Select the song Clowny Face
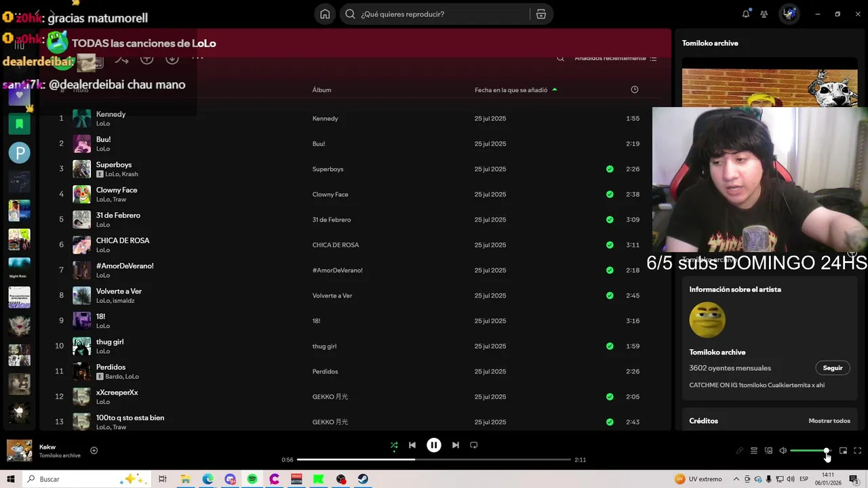 pos(117,190)
